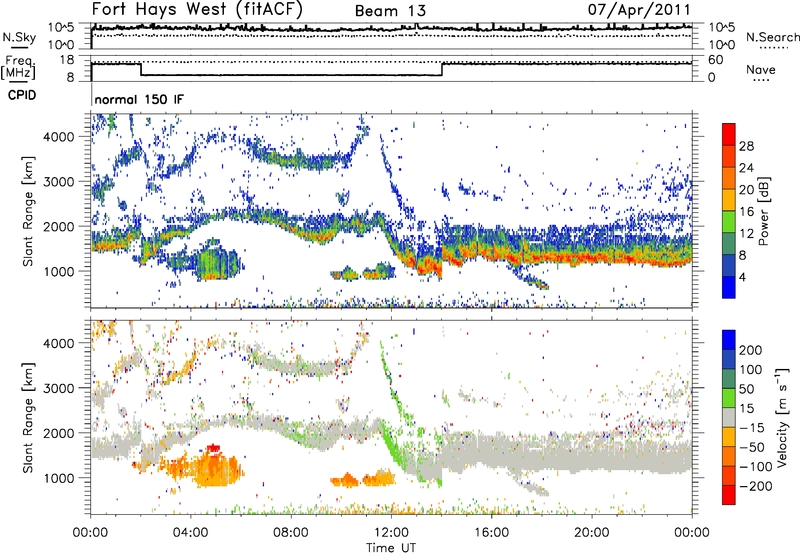The image size is (800, 554).
Task: Click the '4000' tick on power panel
Action: click(x=58, y=137)
